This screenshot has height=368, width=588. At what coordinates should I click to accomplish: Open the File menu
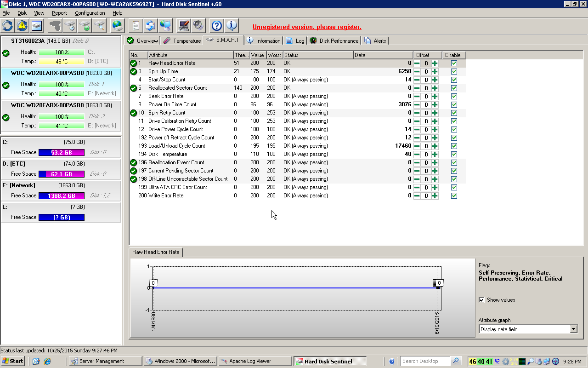6,13
